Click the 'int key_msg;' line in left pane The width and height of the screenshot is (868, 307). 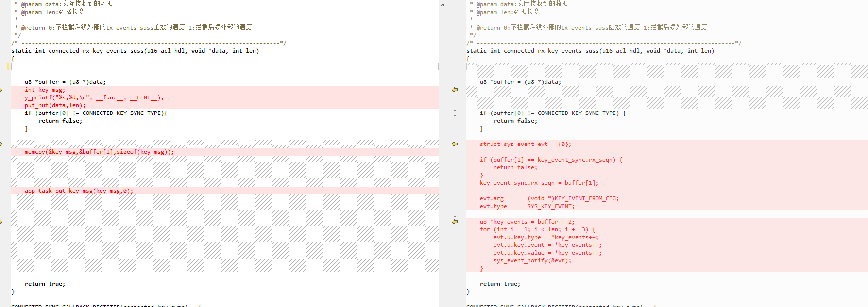(x=45, y=90)
